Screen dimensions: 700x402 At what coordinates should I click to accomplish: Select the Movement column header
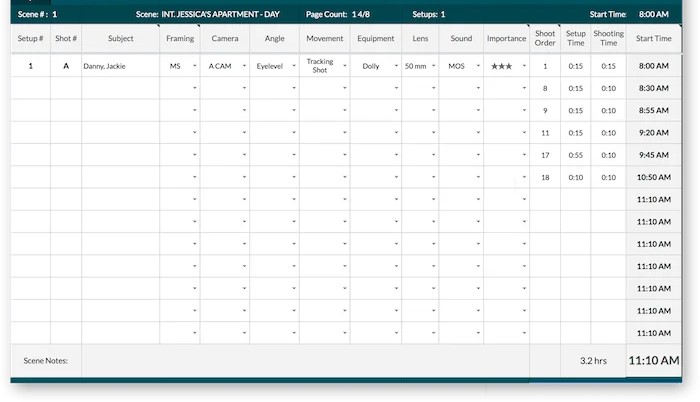[325, 38]
